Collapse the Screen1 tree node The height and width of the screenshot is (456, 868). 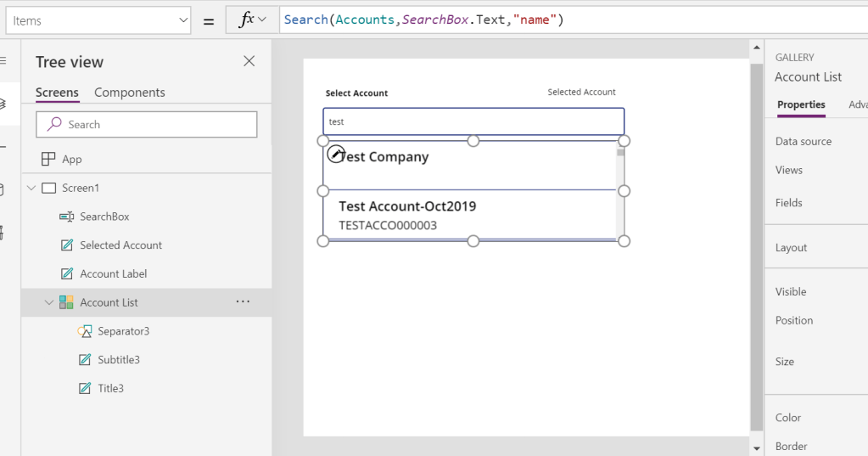pos(31,189)
